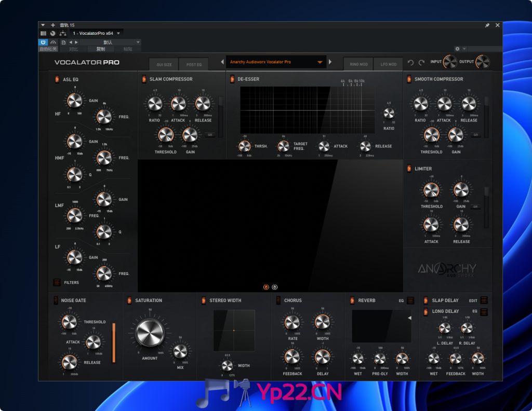Screen dimensions: 532x411
Task: Expand the triangle menu beside 音轨 15
Action: click(43, 25)
